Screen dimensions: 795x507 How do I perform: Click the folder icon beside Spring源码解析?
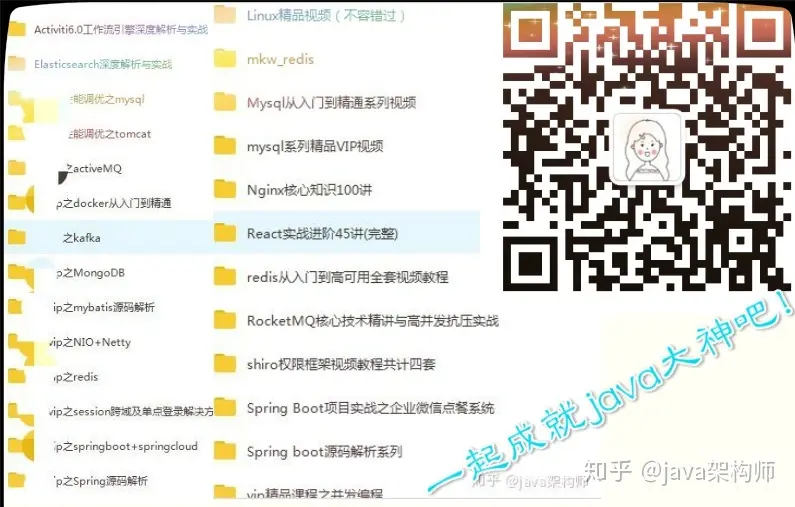17,480
